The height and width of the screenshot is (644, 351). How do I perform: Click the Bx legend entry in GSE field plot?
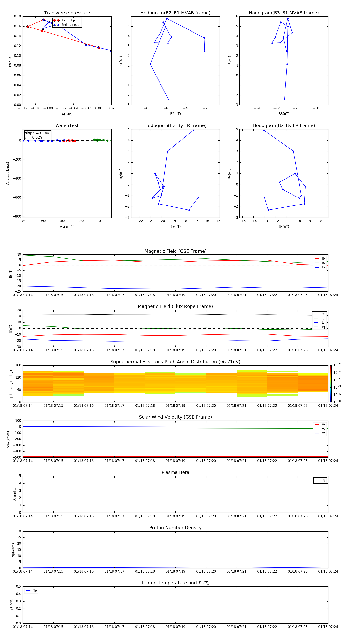pyautogui.click(x=320, y=259)
